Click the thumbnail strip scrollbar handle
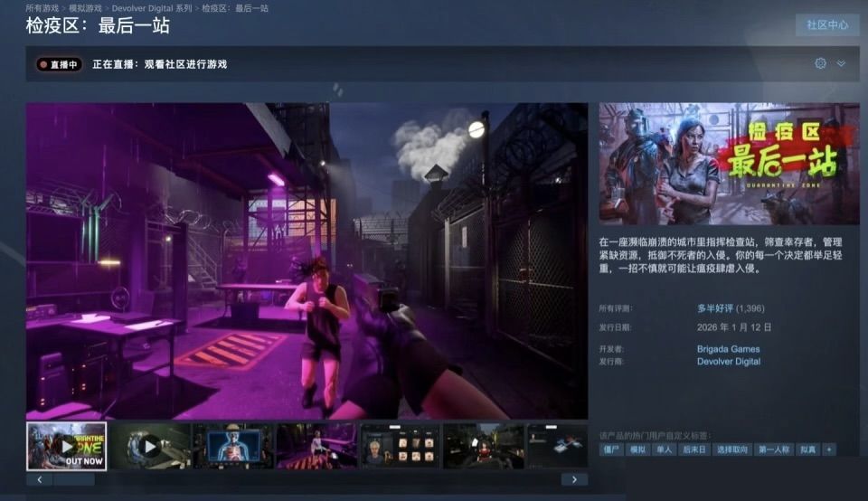This screenshot has height=501, width=868. (x=73, y=479)
